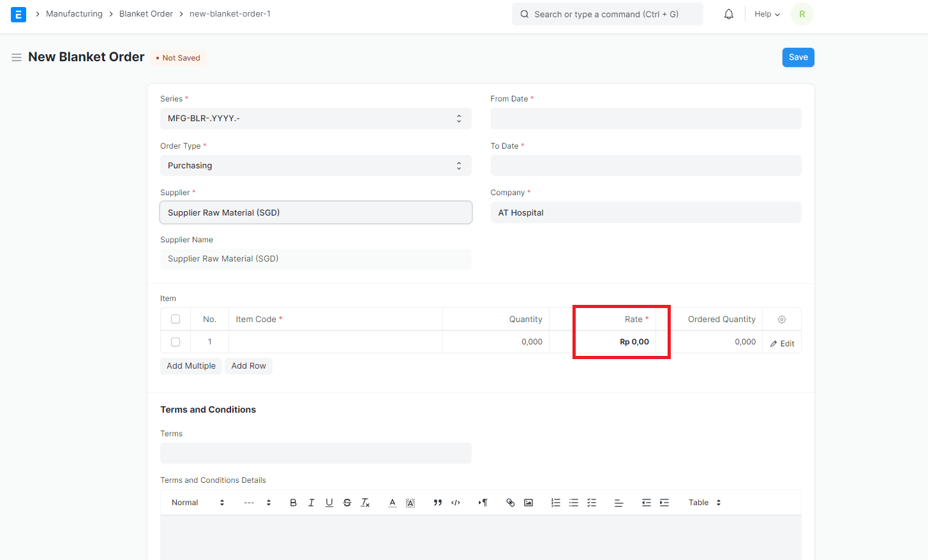The height and width of the screenshot is (560, 928).
Task: Open the notifications bell
Action: click(729, 14)
